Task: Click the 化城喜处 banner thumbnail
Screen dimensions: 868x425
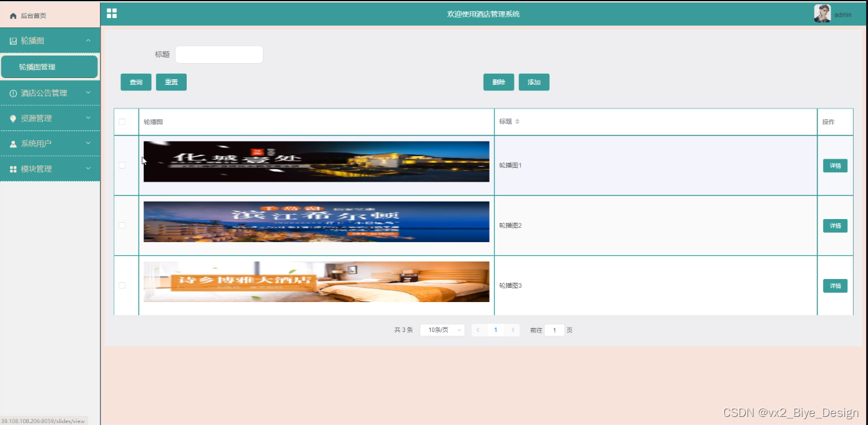Action: [317, 162]
